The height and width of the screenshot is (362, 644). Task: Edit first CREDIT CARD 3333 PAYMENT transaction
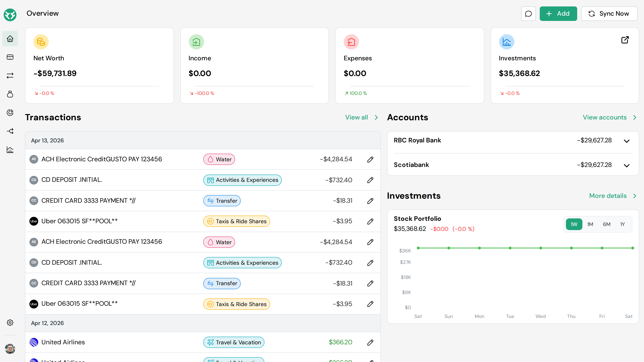tap(370, 201)
